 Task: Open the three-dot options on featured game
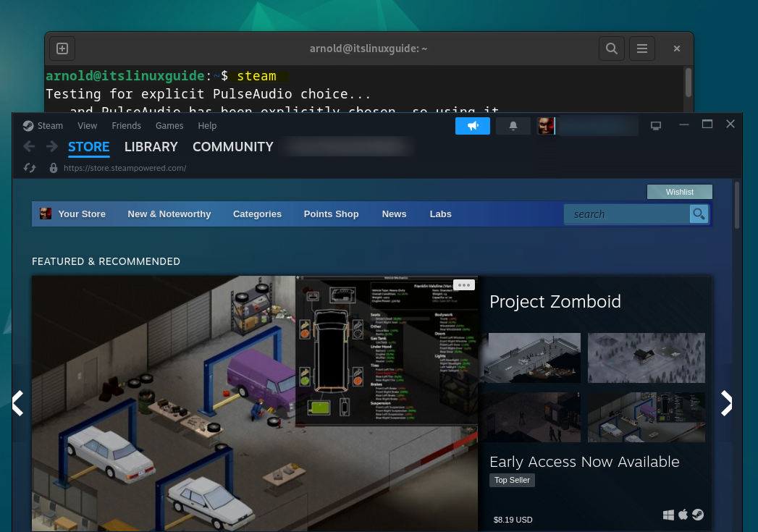(x=464, y=285)
